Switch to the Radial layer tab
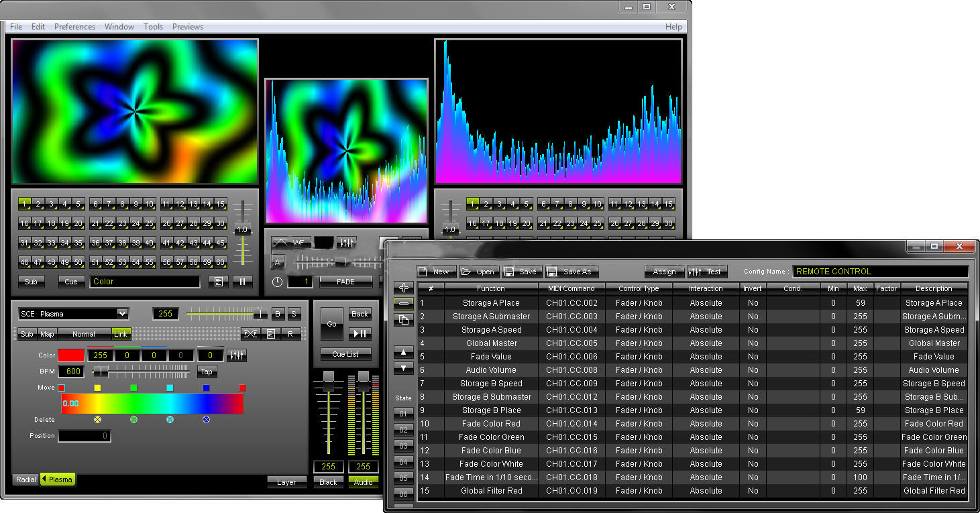980x513 pixels. [x=26, y=479]
